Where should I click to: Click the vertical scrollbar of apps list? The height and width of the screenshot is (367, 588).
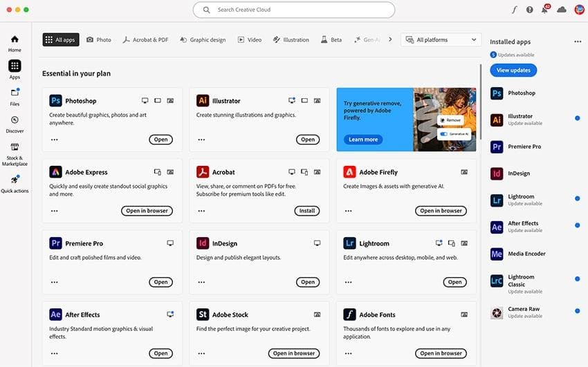coord(480,102)
